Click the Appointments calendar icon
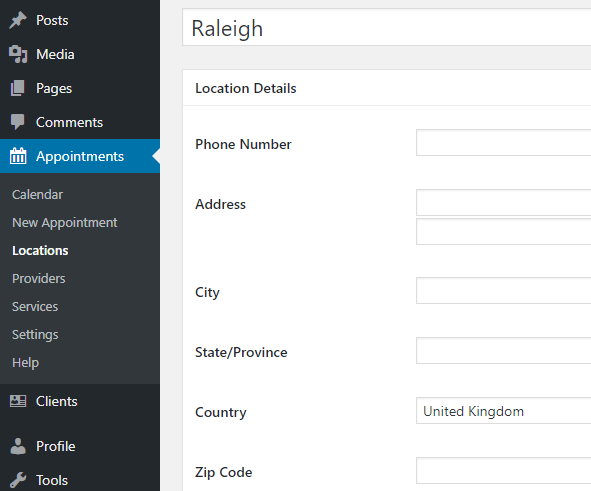The width and height of the screenshot is (591, 491). [x=18, y=156]
